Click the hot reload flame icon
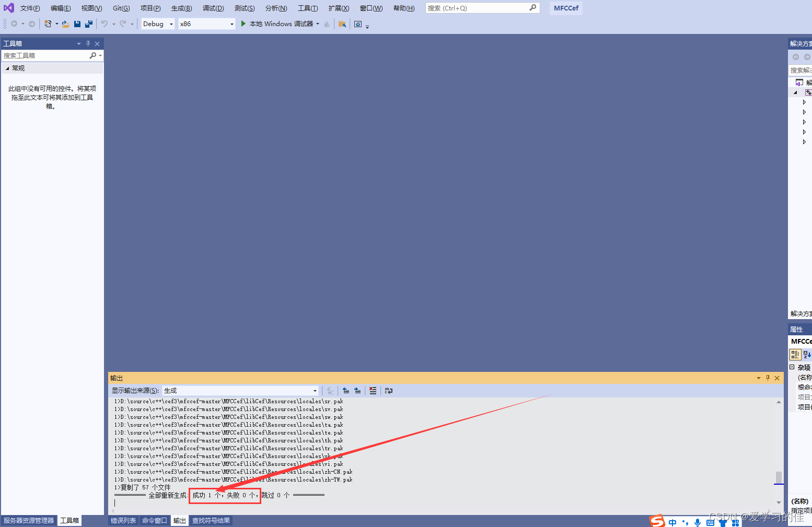812x527 pixels. pos(327,24)
